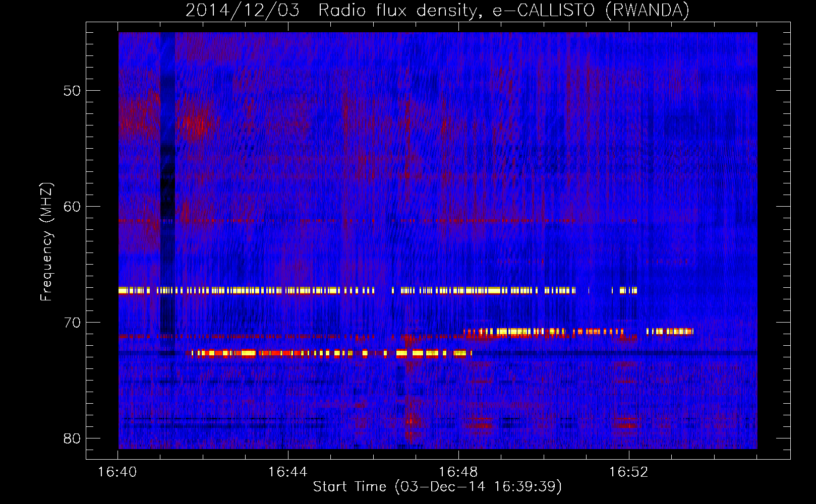The width and height of the screenshot is (816, 504).
Task: Click the 80 MHz frequency tick label
Action: pyautogui.click(x=72, y=438)
